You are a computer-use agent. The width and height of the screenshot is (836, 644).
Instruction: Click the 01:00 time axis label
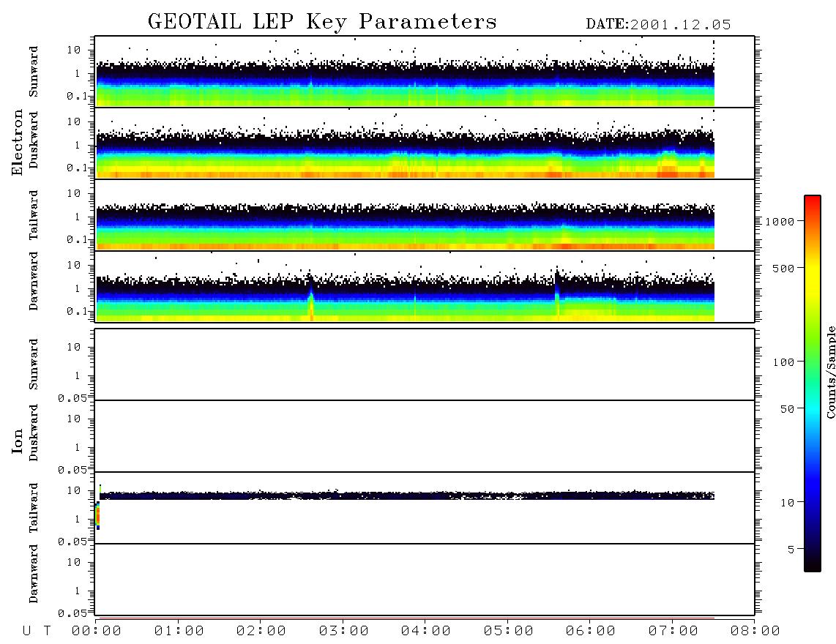[179, 632]
